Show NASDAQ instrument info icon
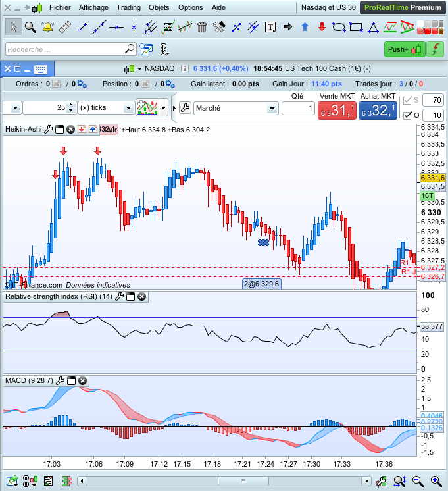The width and height of the screenshot is (448, 491). click(185, 68)
